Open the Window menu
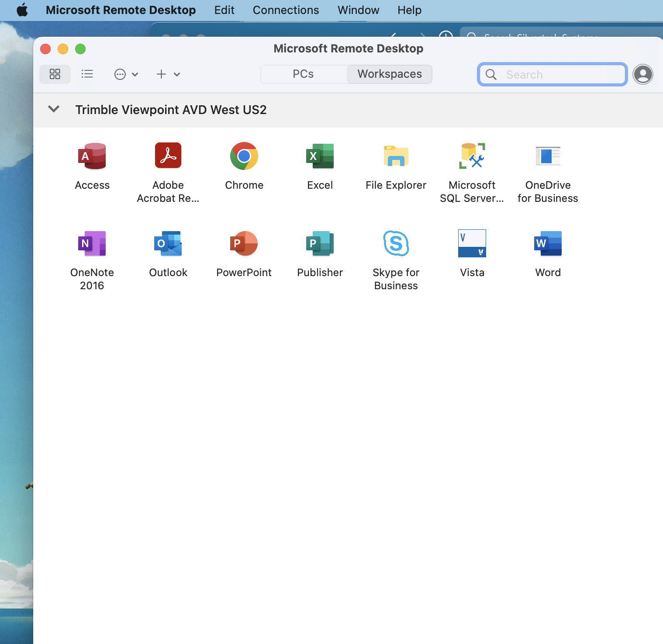663x644 pixels. 359,10
